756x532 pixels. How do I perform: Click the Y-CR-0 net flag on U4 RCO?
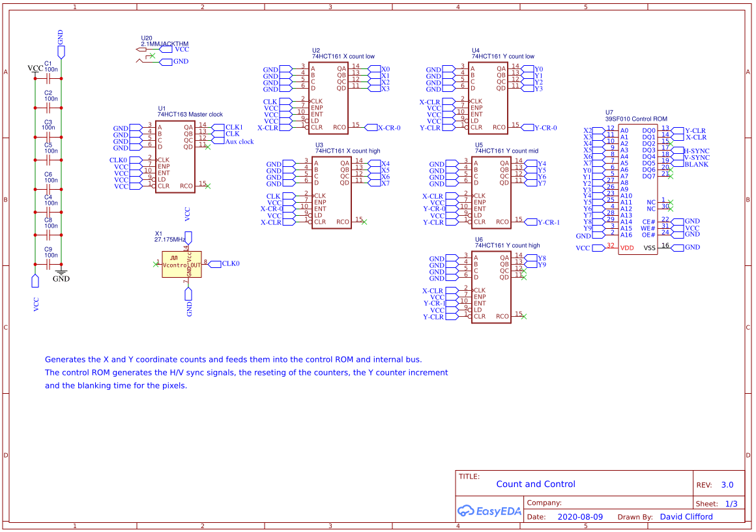coord(540,128)
